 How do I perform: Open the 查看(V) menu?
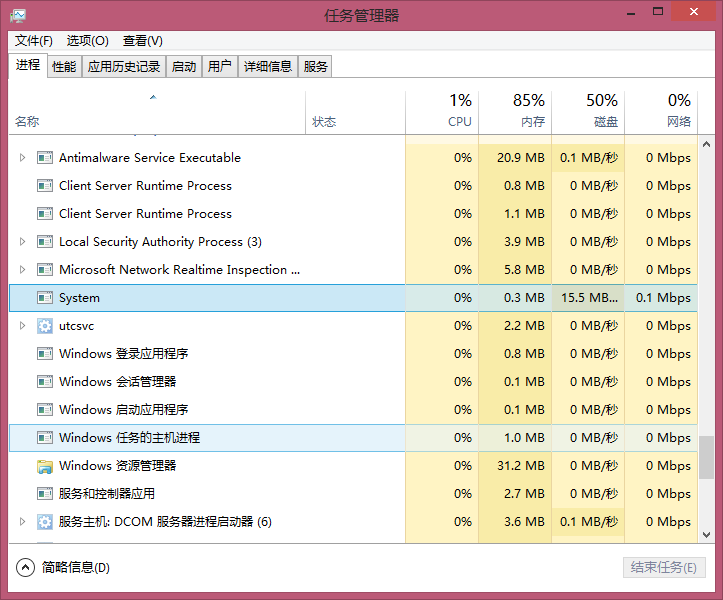click(x=142, y=41)
